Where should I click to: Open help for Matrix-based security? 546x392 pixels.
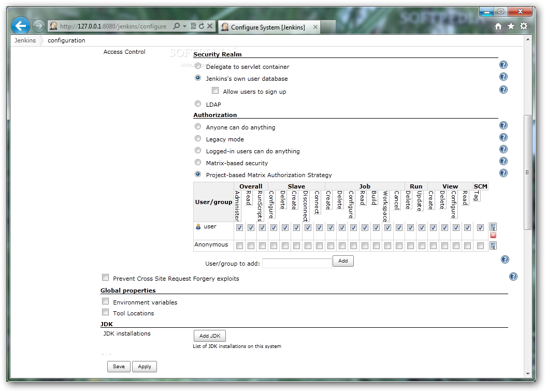[503, 161]
